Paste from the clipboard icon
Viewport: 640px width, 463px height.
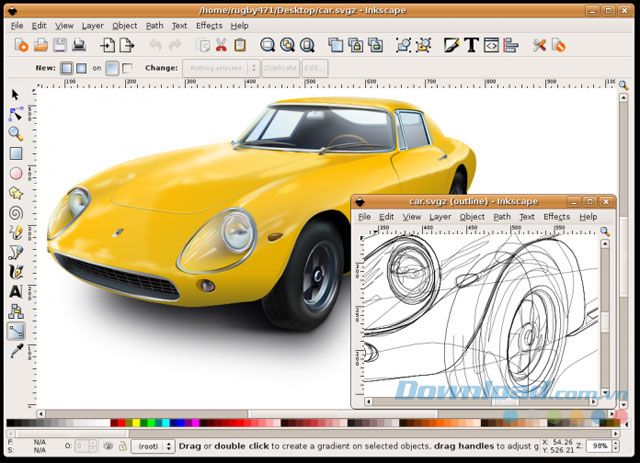[x=240, y=45]
